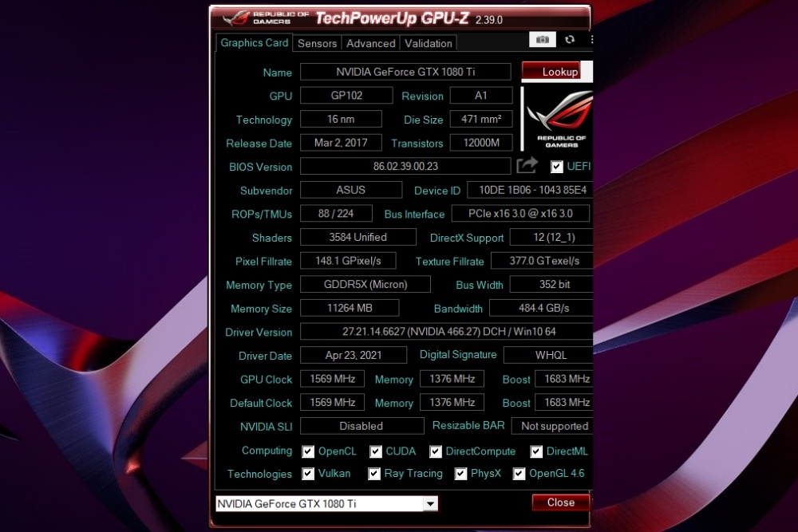Select the Graphics Card tab
The width and height of the screenshot is (798, 532).
[254, 43]
